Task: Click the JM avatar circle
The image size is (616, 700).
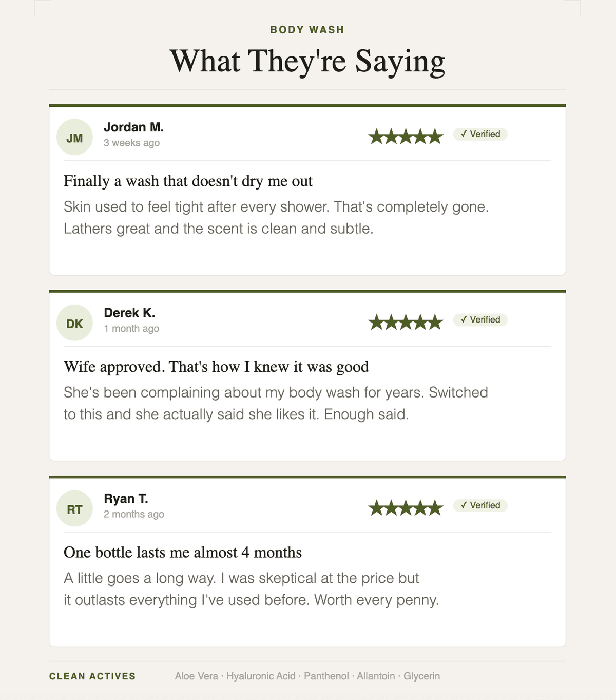Action: [74, 137]
